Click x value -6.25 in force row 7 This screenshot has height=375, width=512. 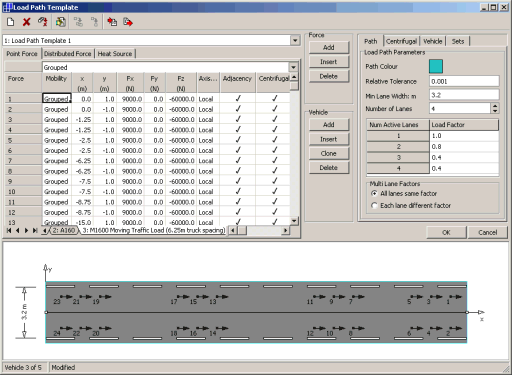click(83, 161)
